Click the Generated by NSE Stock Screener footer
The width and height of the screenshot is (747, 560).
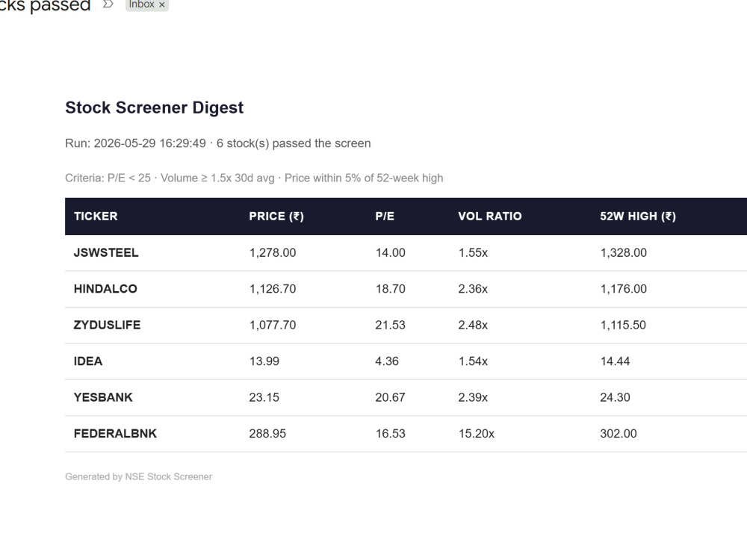(x=139, y=476)
